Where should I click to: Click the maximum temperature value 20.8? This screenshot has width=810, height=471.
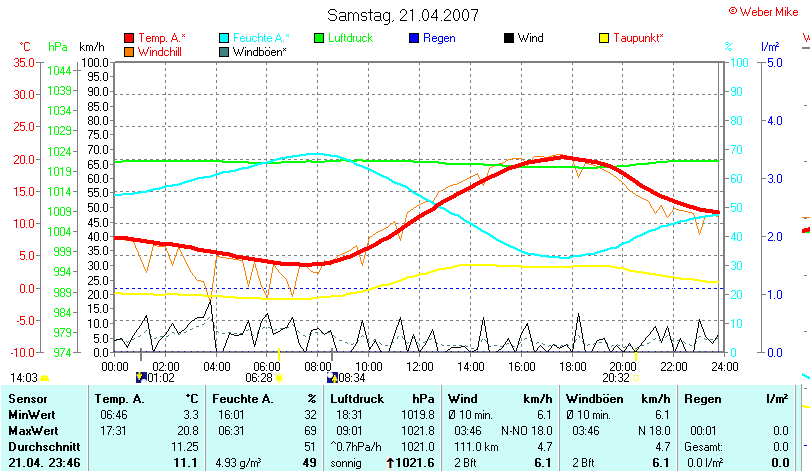(x=188, y=431)
